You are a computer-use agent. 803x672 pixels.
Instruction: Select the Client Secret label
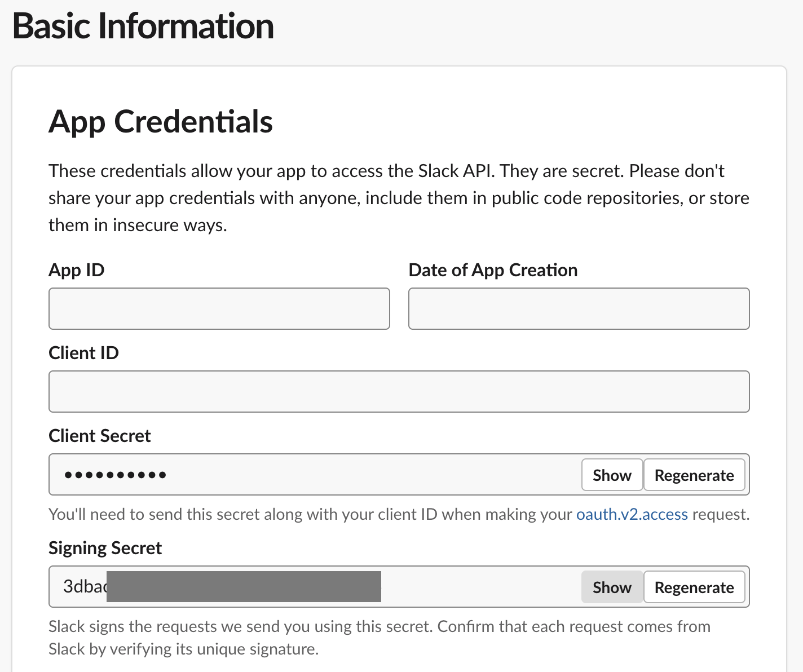(100, 436)
